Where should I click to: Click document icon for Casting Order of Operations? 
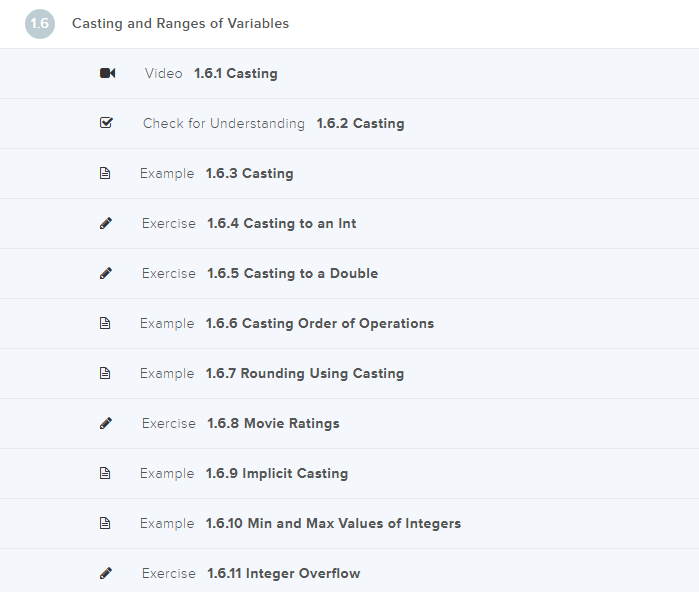point(106,323)
